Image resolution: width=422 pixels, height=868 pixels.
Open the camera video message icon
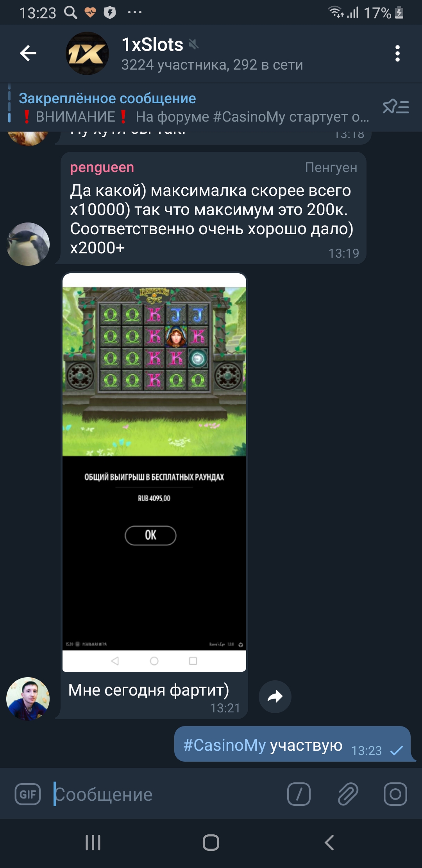pos(395,794)
